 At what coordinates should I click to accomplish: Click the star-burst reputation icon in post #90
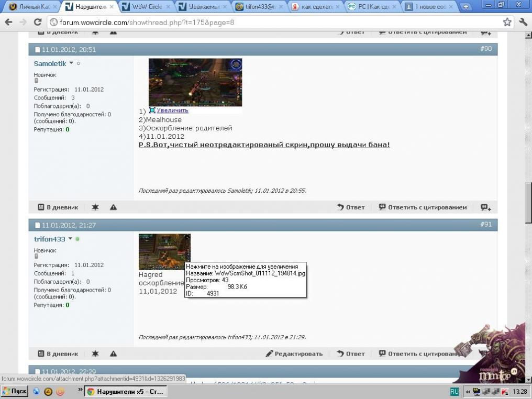(95, 207)
